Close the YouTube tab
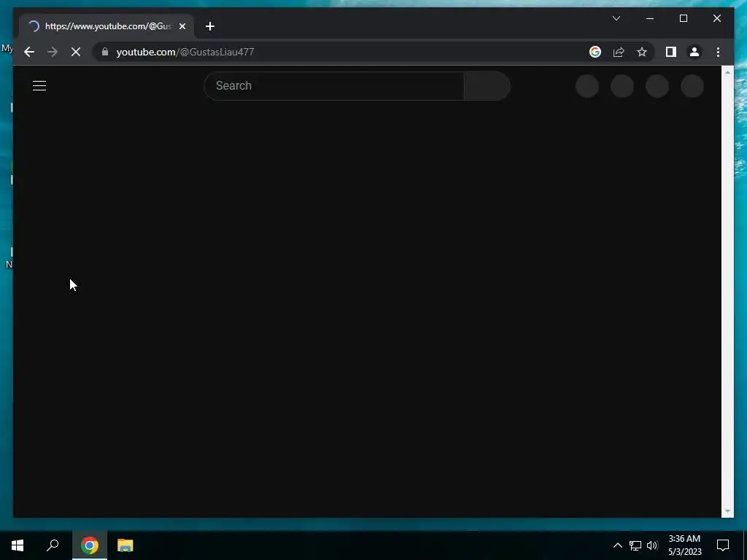The image size is (747, 560). 182,26
